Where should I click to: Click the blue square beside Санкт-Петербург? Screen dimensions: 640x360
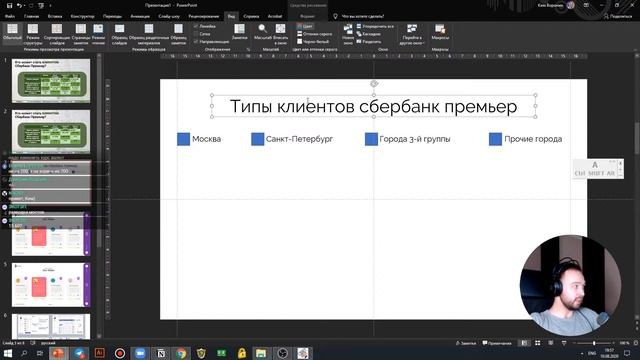(258, 139)
